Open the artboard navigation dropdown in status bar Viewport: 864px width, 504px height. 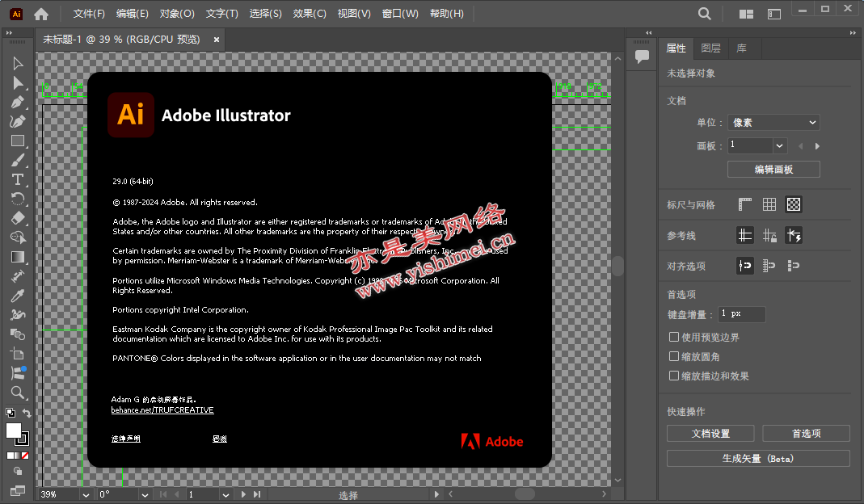[x=225, y=494]
